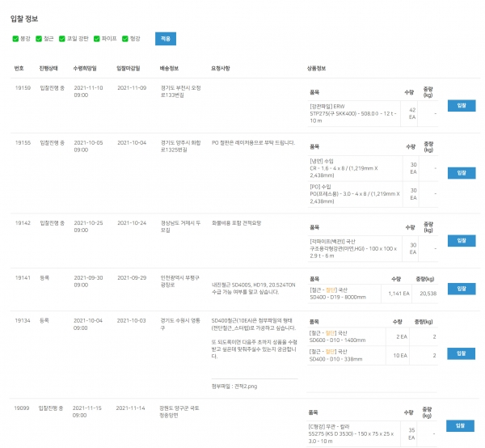
Task: Click 입찰 button for bid 19155
Action: click(462, 173)
